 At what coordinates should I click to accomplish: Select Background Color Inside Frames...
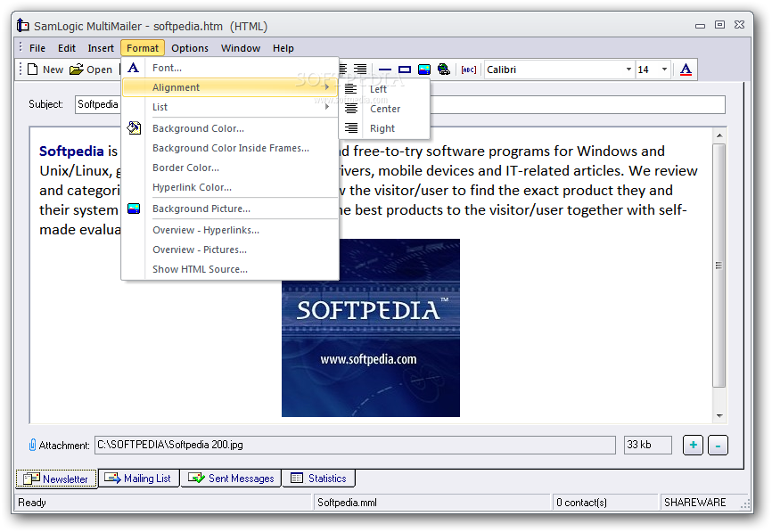(x=230, y=148)
